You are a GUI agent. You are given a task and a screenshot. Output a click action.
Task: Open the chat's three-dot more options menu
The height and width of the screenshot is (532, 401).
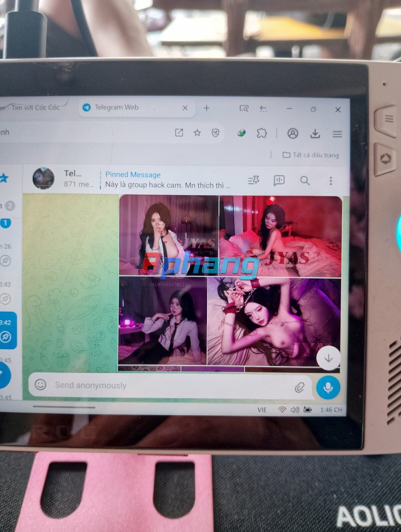click(x=330, y=181)
